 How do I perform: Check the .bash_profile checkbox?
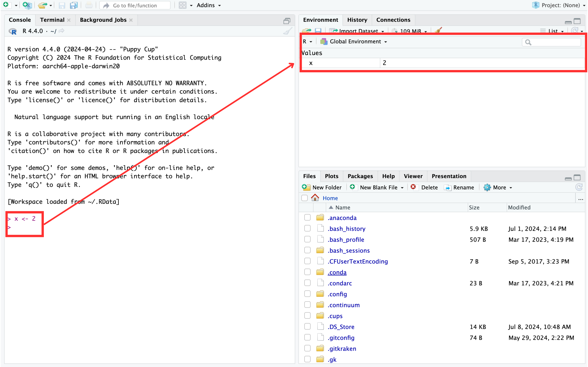[x=307, y=239]
